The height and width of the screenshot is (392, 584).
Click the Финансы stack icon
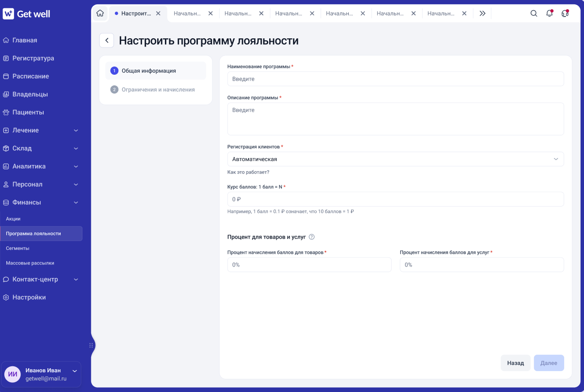click(6, 202)
